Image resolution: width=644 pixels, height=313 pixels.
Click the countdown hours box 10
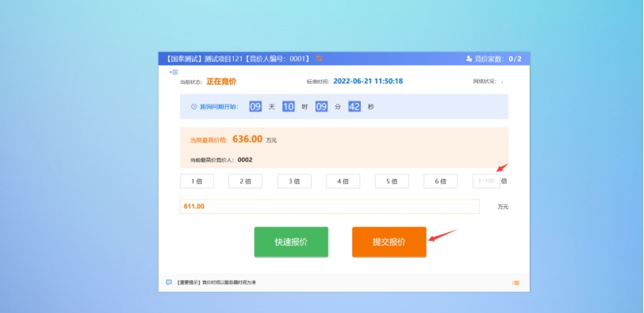click(289, 107)
